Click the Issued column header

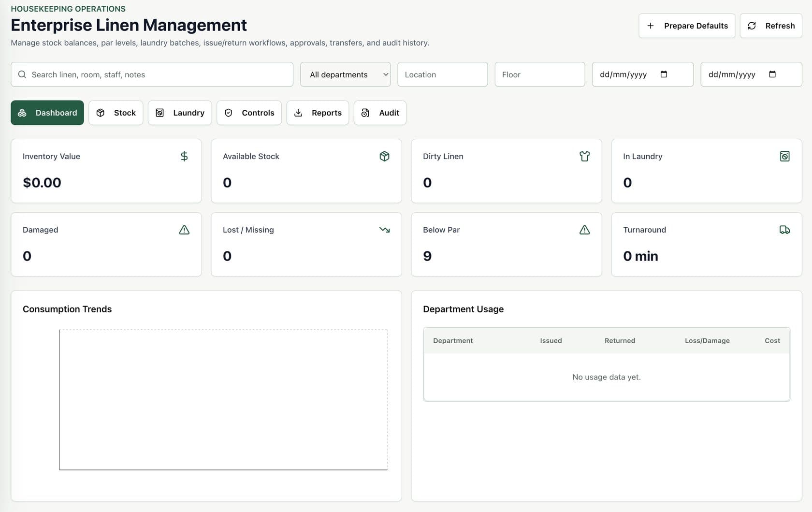pos(551,341)
